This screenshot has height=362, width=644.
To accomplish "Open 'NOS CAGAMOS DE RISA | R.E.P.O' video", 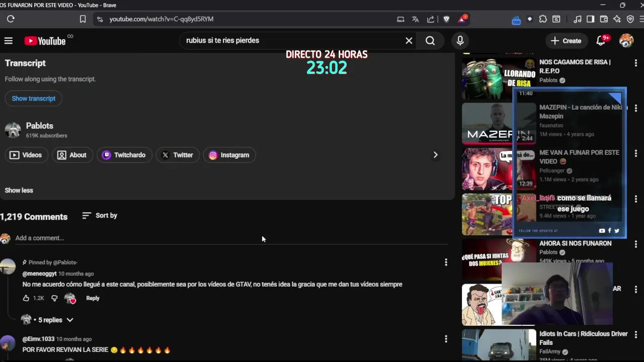I will [x=575, y=66].
